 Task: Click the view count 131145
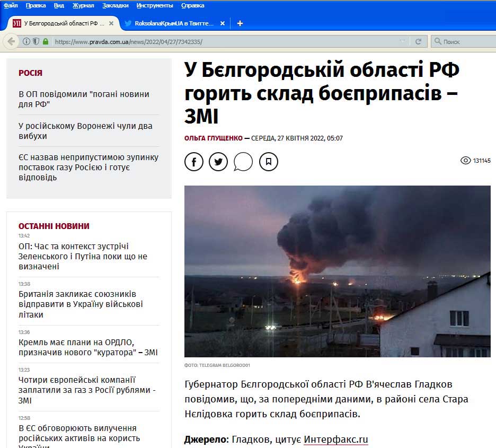(x=482, y=161)
